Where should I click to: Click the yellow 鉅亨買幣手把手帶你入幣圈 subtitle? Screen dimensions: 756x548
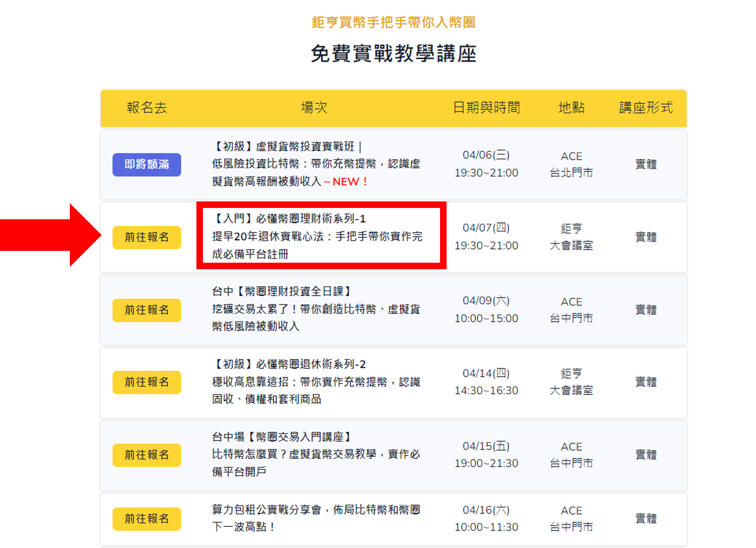click(393, 23)
